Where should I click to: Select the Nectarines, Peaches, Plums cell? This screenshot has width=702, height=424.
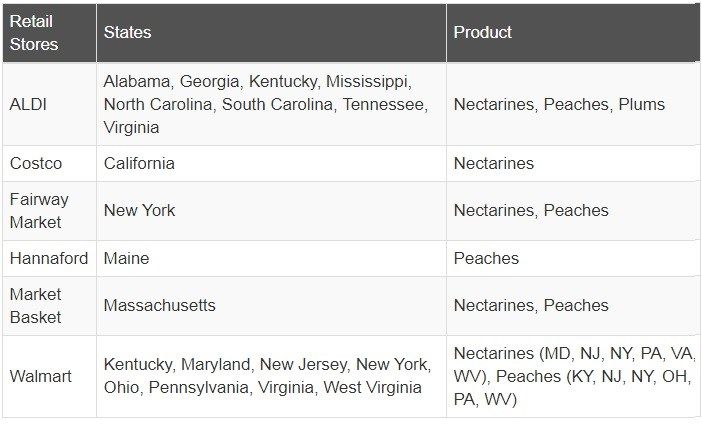pos(558,104)
